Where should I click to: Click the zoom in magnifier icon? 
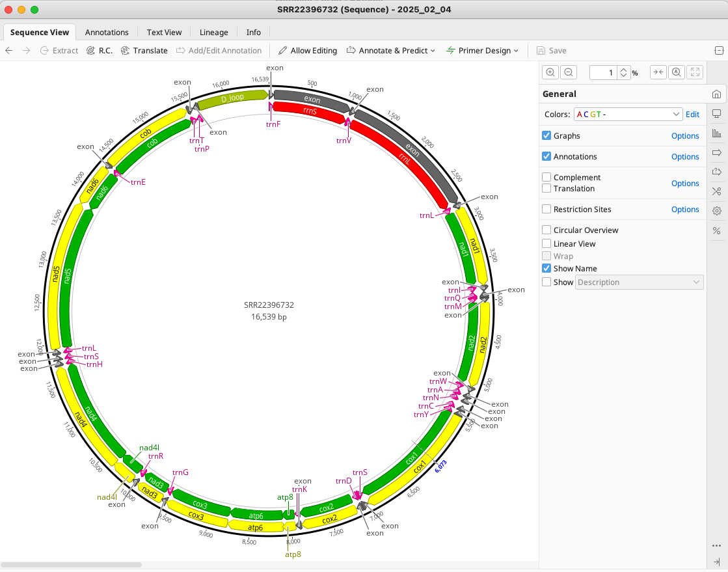pyautogui.click(x=550, y=72)
